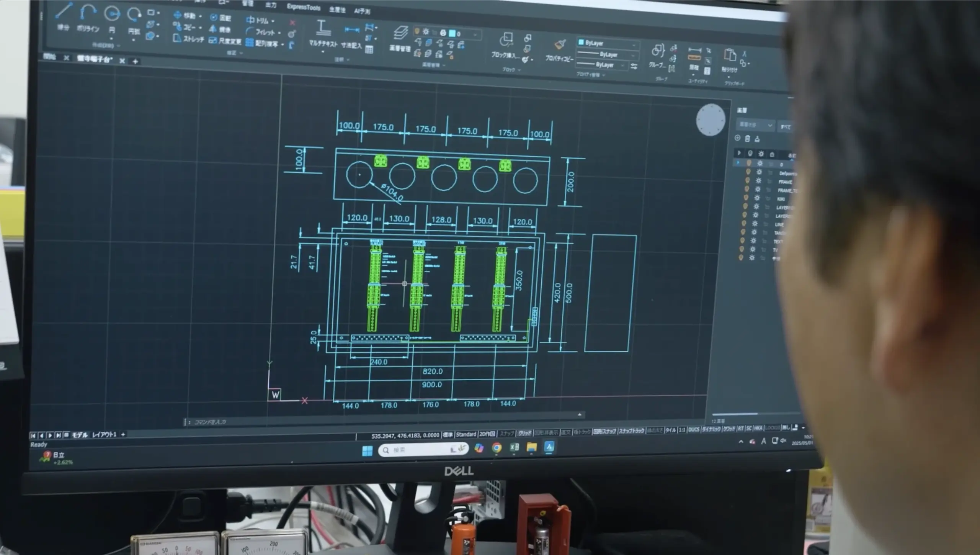Toggle ダイナミック dynamic input
The image size is (980, 555).
click(711, 429)
